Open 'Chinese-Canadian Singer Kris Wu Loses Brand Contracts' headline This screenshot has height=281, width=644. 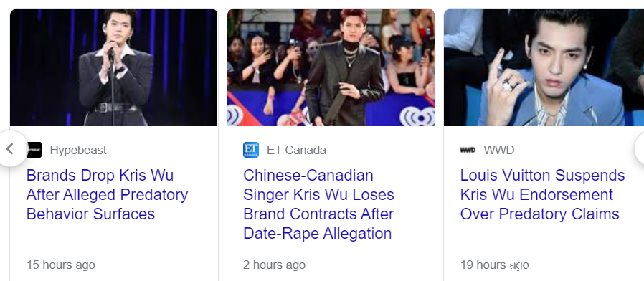[x=318, y=204]
